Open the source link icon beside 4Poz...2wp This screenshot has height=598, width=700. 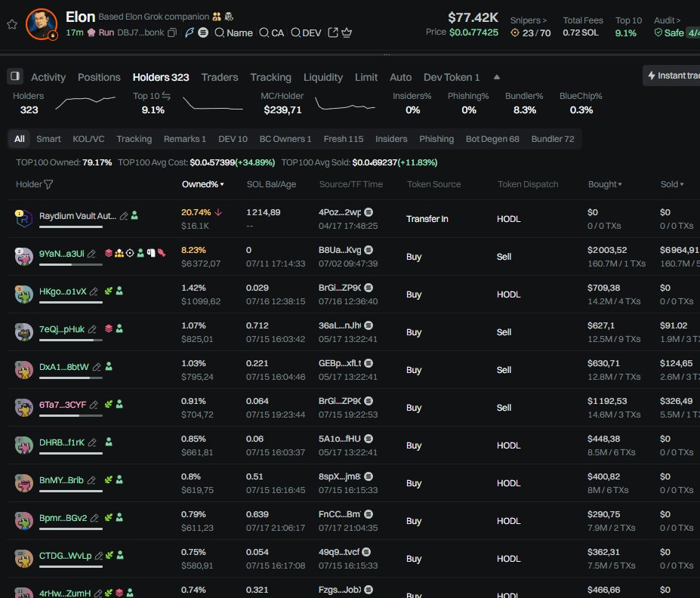pyautogui.click(x=369, y=212)
